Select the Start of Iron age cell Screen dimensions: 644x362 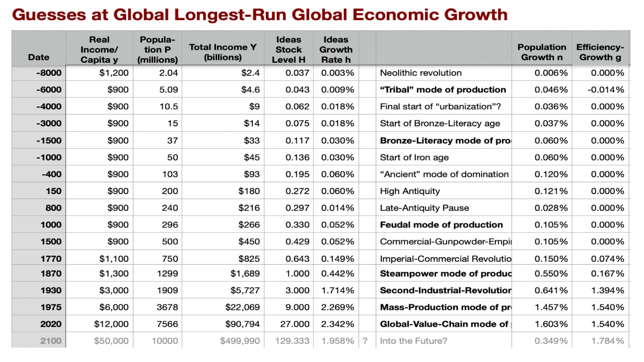point(414,157)
